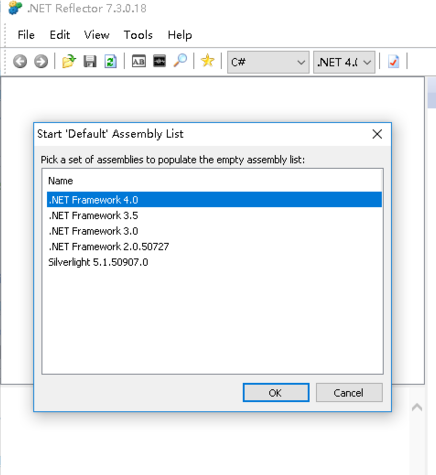
Task: Click the Save floppy disk icon
Action: click(x=90, y=62)
